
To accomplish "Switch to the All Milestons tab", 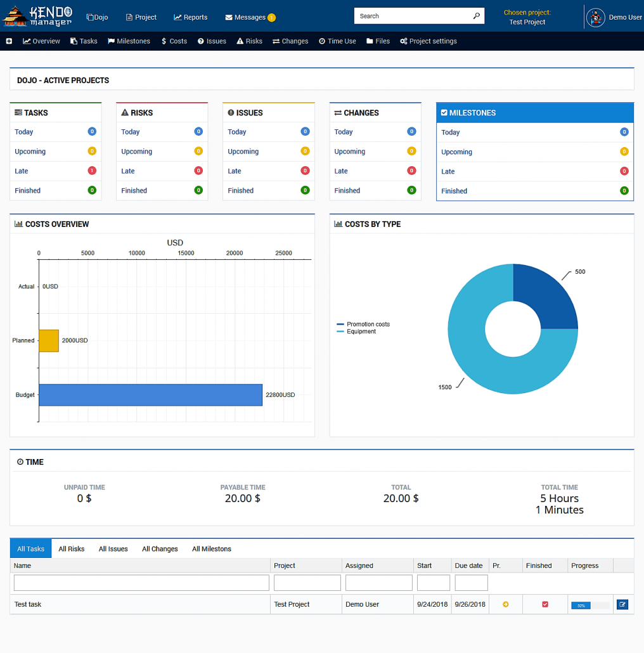I will tap(211, 548).
